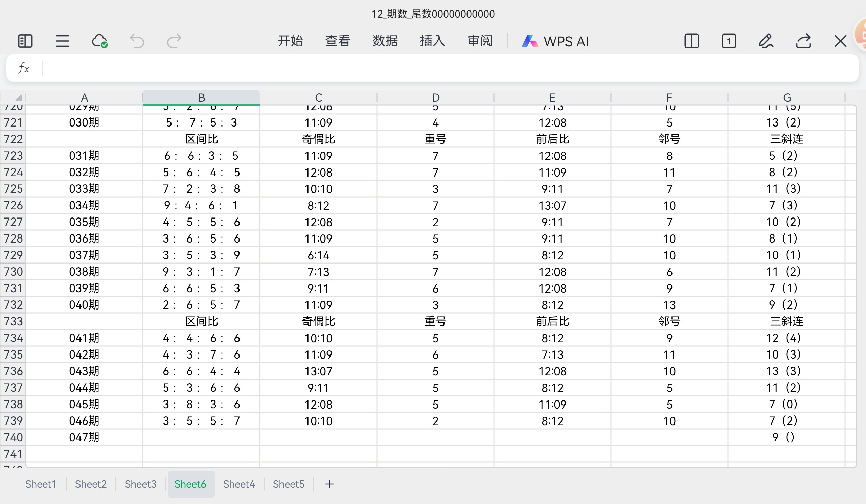Click the 审阅 review option
Screen dimensions: 866x504
pyautogui.click(x=479, y=41)
